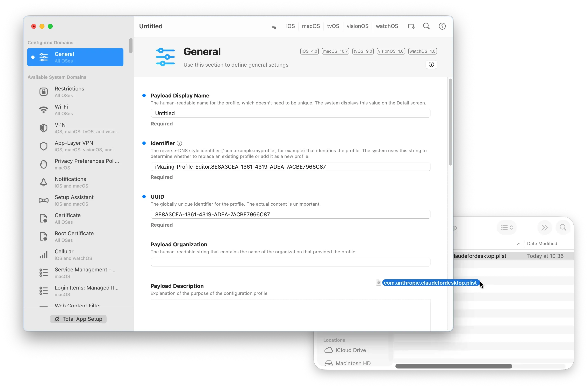Click the device profile icon in toolbar
Image resolution: width=588 pixels, height=387 pixels.
pyautogui.click(x=411, y=27)
